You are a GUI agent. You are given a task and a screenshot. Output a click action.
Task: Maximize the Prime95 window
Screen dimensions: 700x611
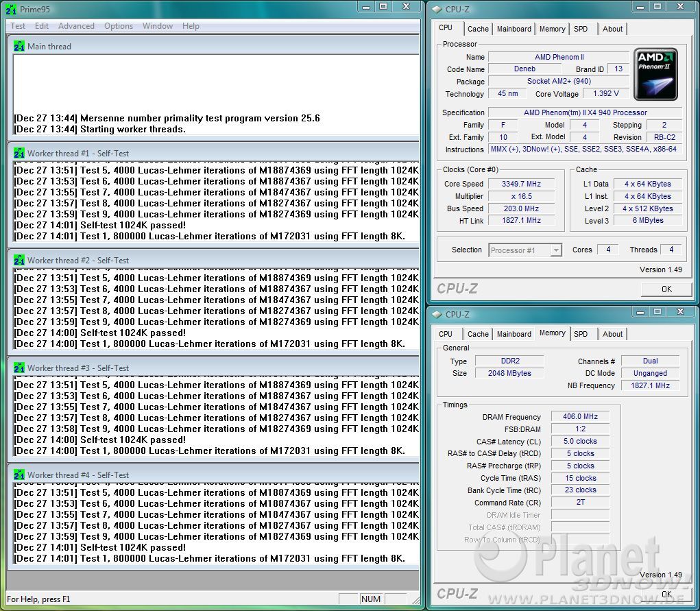[x=383, y=7]
